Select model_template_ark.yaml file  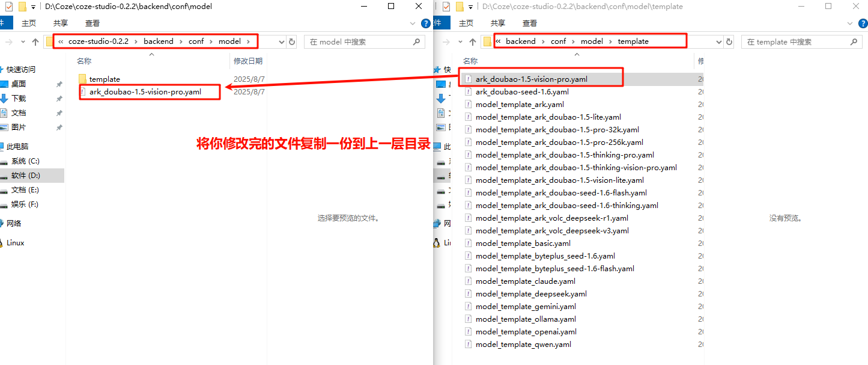520,105
